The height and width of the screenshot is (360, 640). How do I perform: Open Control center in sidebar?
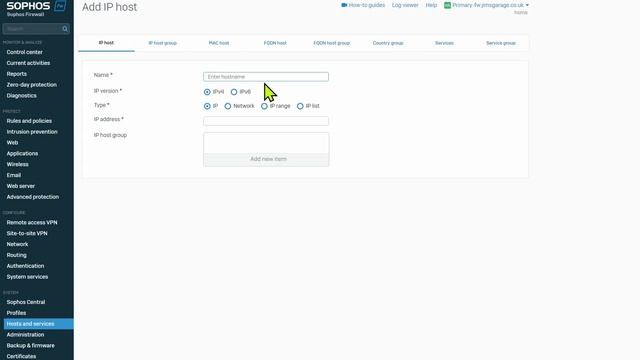[24, 52]
